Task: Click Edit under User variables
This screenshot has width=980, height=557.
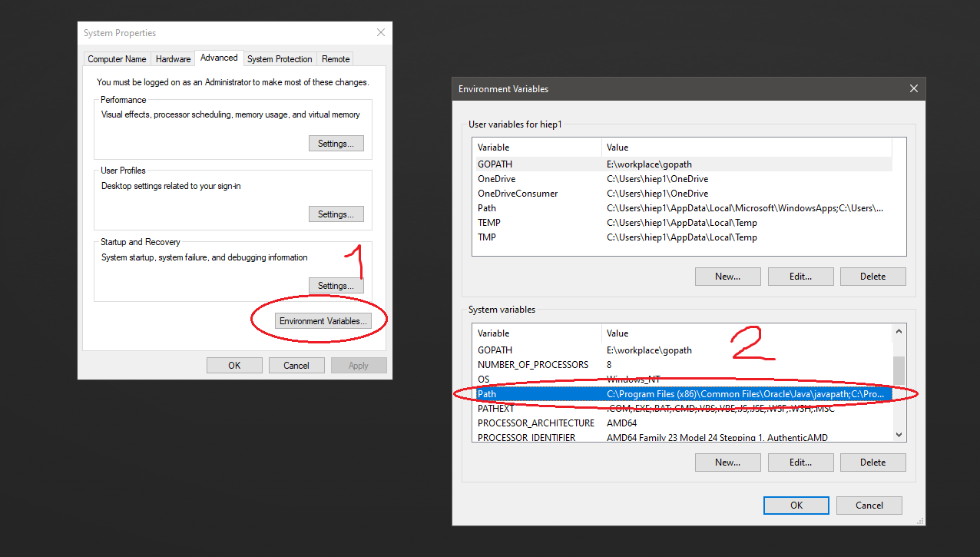Action: (800, 277)
